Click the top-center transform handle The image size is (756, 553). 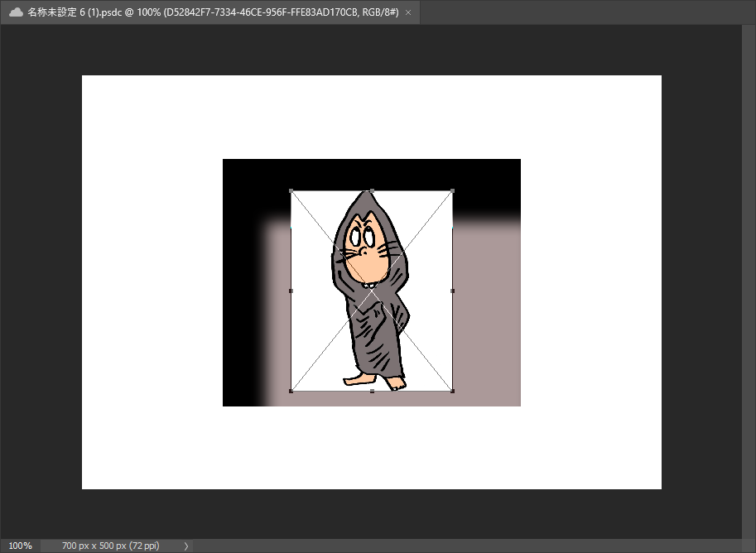pos(372,191)
